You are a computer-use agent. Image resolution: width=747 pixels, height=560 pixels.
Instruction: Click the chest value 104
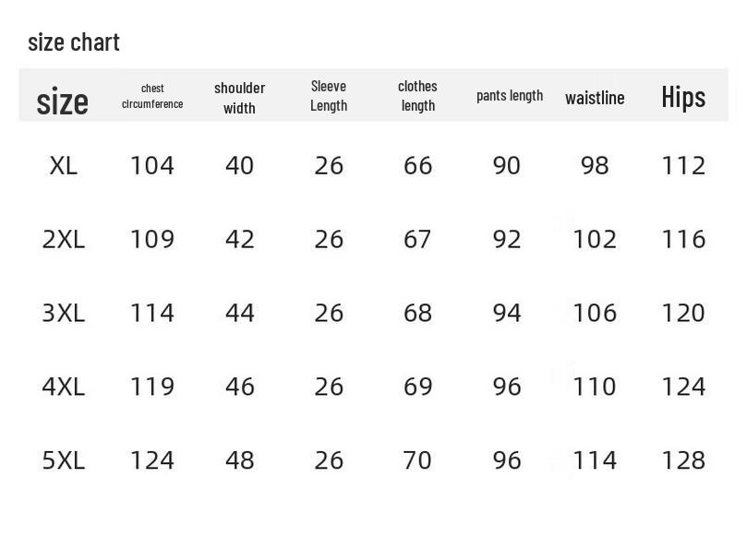point(152,166)
